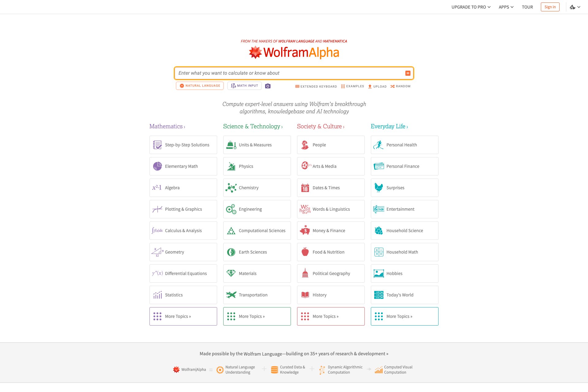588x392 pixels.
Task: Open the APPS dropdown
Action: (505, 7)
